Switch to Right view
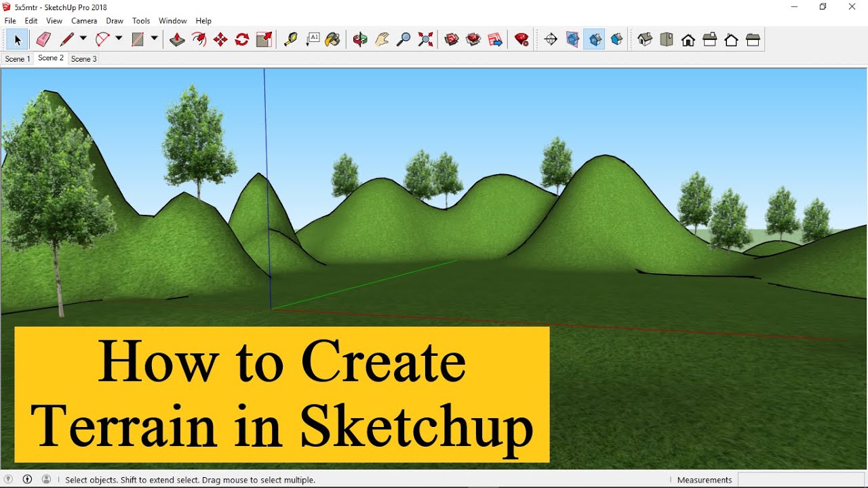Image resolution: width=868 pixels, height=488 pixels. tap(710, 40)
